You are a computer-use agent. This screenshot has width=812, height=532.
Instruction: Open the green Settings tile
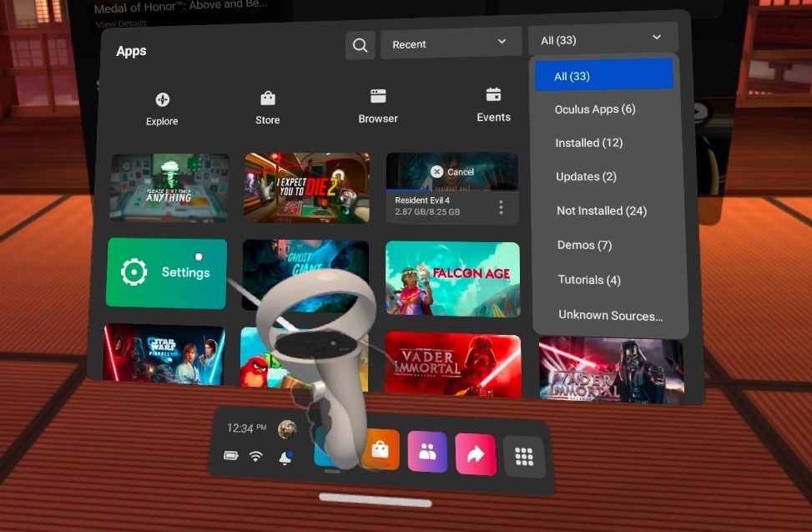pos(167,272)
